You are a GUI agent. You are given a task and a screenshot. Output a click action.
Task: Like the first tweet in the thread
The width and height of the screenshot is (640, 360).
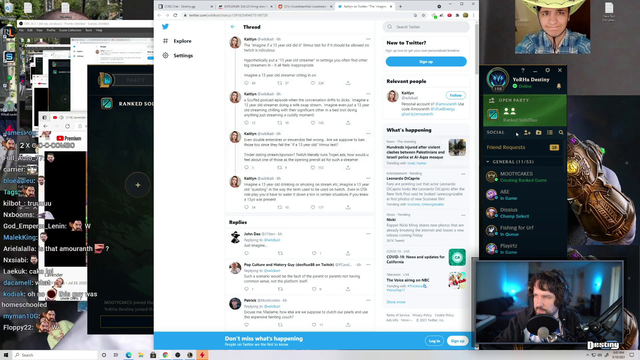tap(313, 83)
